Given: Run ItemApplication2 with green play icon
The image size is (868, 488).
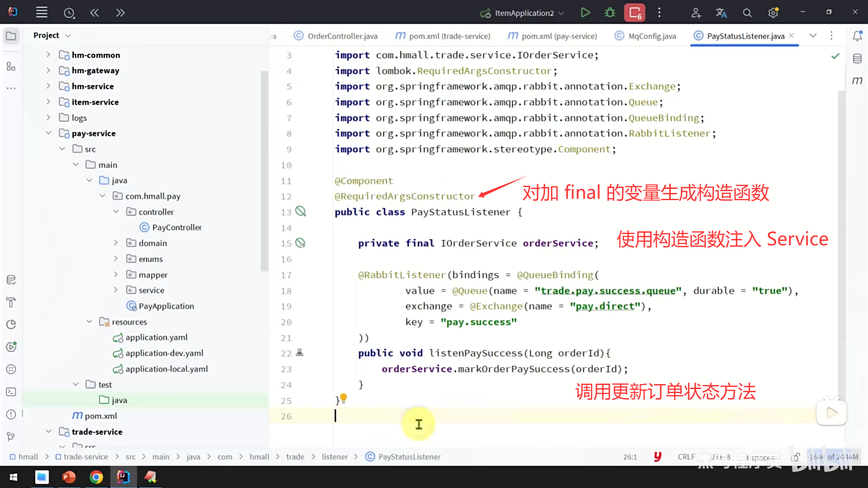Looking at the screenshot, I should point(585,13).
